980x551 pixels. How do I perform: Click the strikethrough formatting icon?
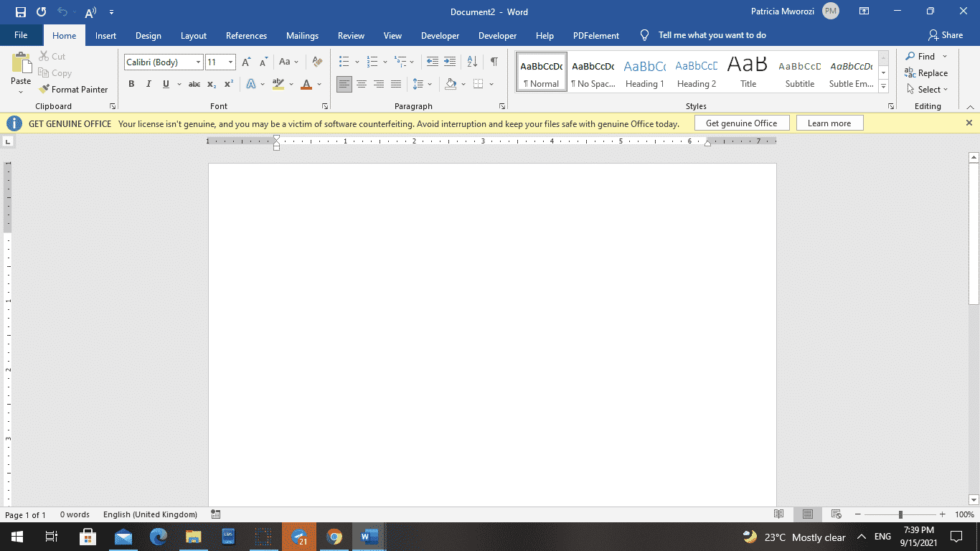194,84
